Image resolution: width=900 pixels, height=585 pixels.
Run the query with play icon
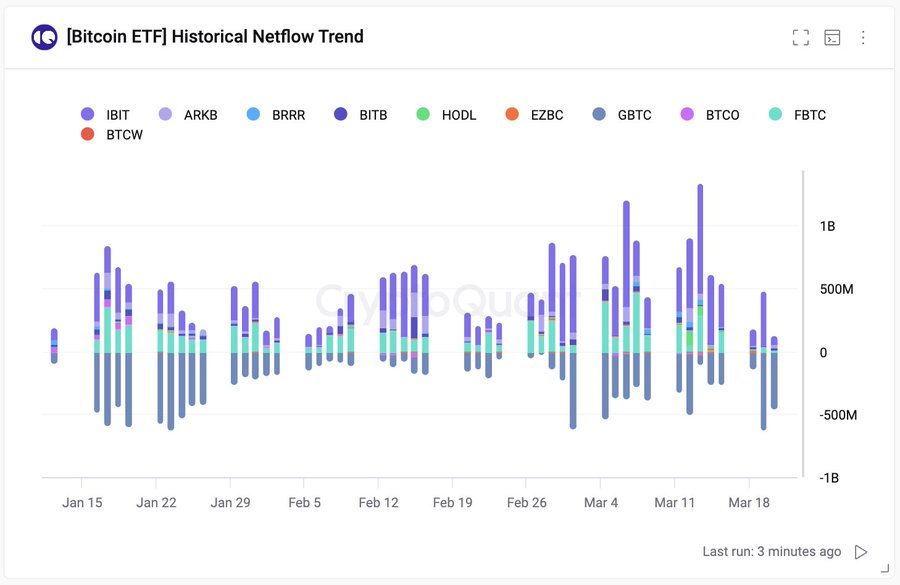click(861, 552)
